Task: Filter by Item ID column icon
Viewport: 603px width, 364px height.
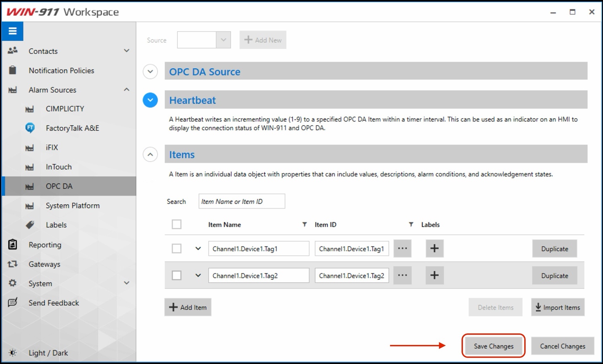Action: pos(411,225)
